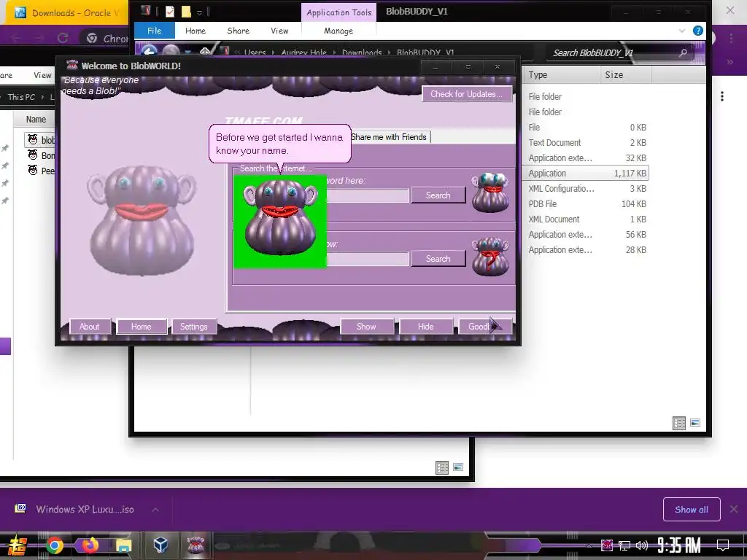Click the keyword search input field
The image size is (747, 560).
pos(368,195)
